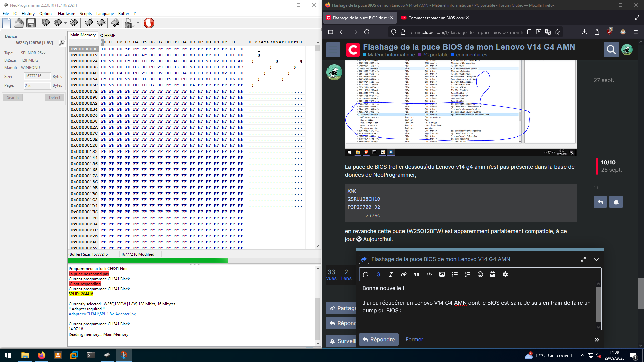The width and height of the screenshot is (644, 362).
Task: Open the IC menu
Action: tap(15, 14)
